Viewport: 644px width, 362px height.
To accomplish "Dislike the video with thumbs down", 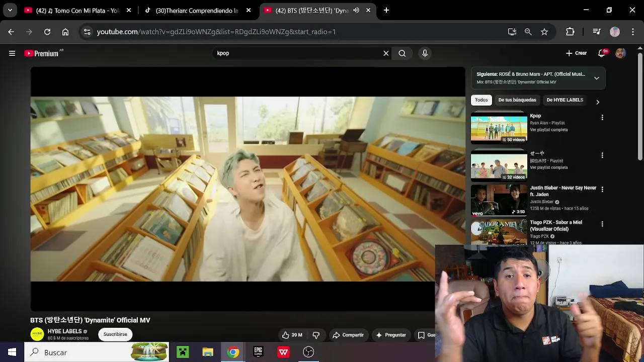I will coord(316,335).
